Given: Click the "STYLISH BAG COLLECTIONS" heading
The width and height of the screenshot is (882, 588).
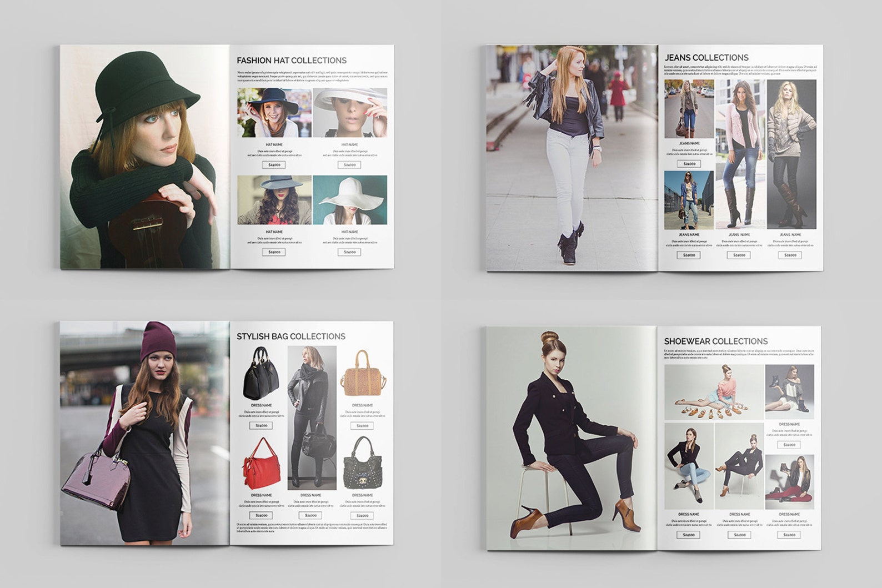Looking at the screenshot, I should click(291, 336).
